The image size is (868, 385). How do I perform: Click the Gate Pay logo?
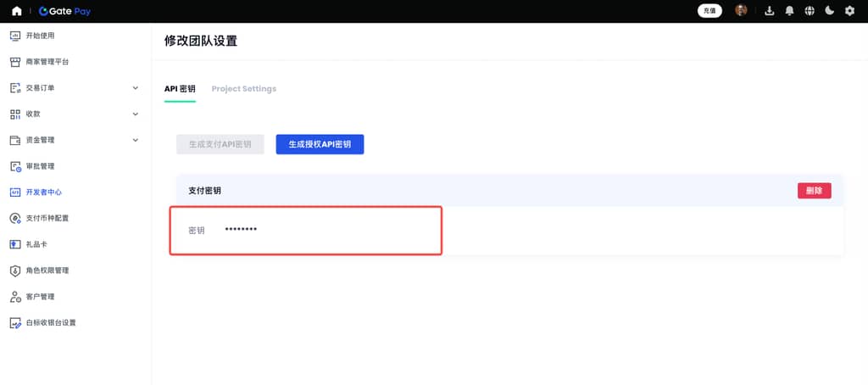[x=64, y=11]
